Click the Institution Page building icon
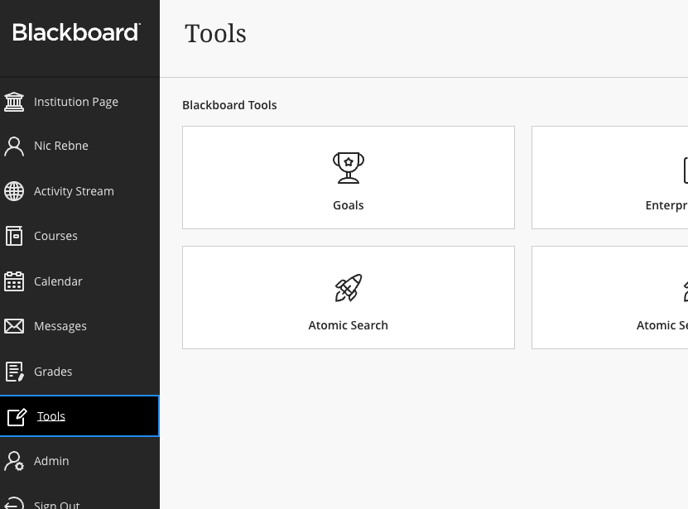 [14, 102]
